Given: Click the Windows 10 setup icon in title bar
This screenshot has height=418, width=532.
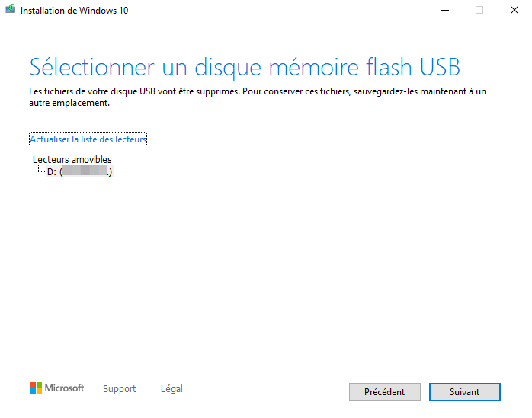Looking at the screenshot, I should [11, 10].
